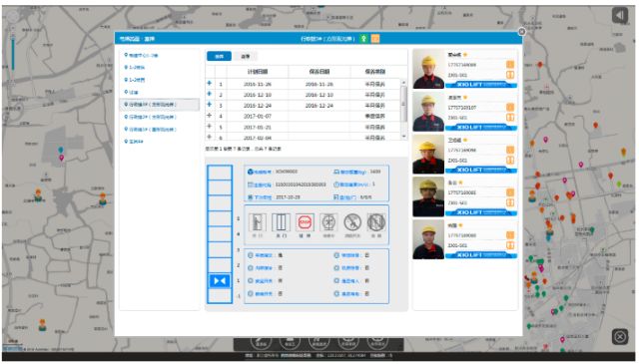
Task: Click the top orange icon on first technician card
Action: (x=510, y=65)
